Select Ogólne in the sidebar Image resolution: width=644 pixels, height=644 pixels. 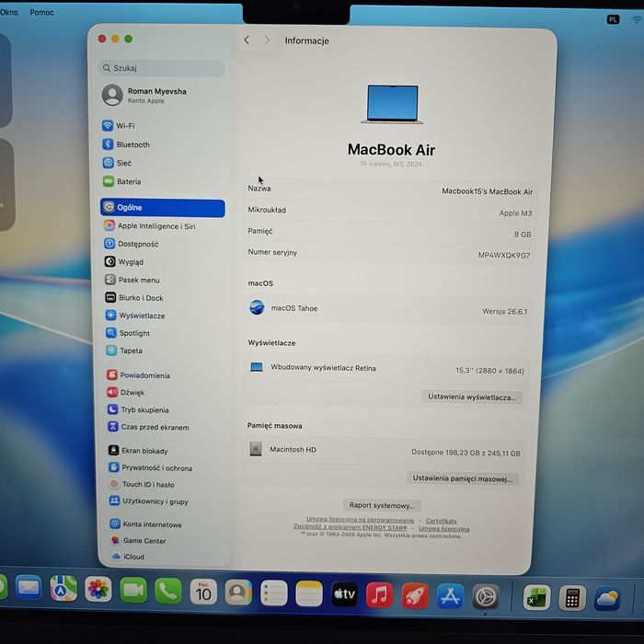(x=163, y=208)
